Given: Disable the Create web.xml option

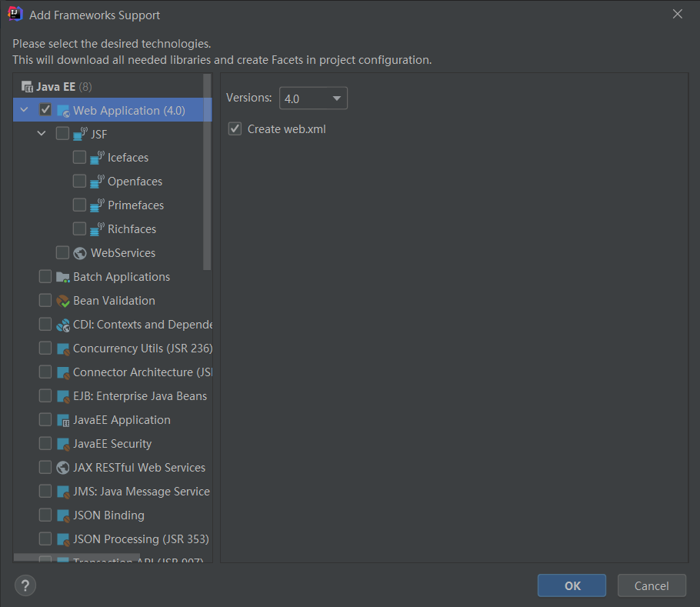Looking at the screenshot, I should click(235, 129).
